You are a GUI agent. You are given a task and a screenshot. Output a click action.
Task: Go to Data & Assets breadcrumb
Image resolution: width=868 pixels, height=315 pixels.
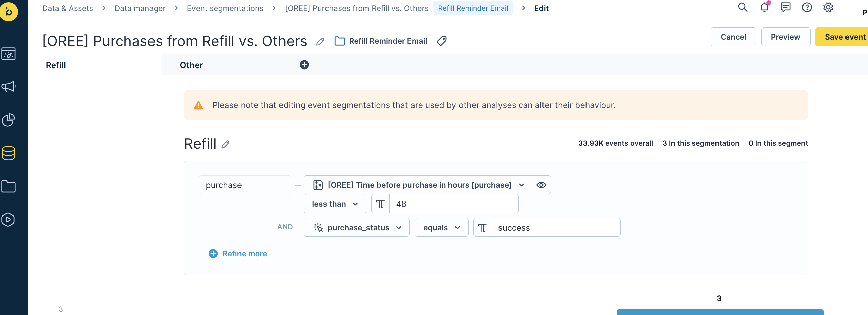coord(68,8)
